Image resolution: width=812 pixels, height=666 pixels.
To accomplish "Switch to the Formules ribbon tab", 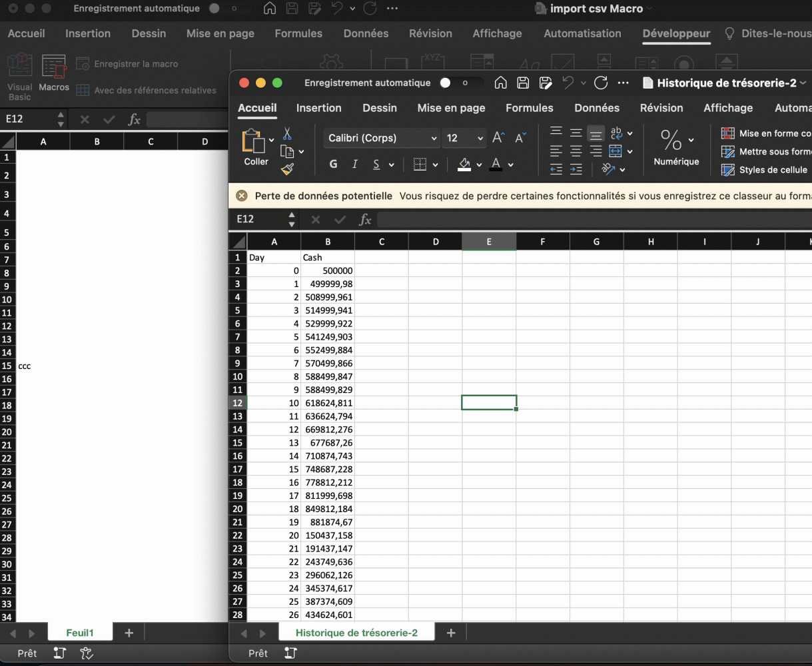I will pos(529,108).
